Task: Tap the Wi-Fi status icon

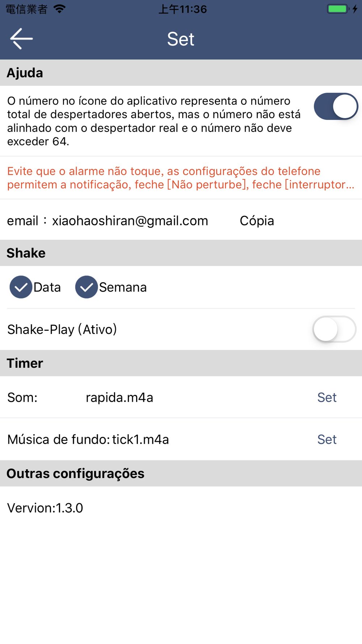Action: pos(59,9)
